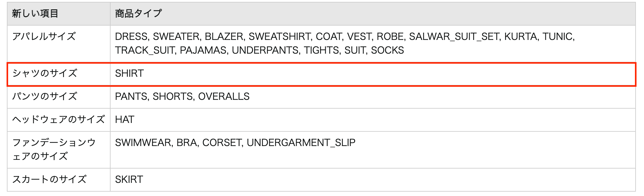Click the word UNDERGARMENT_SLIP
Viewport: 644px width, 196px height.
coord(301,143)
